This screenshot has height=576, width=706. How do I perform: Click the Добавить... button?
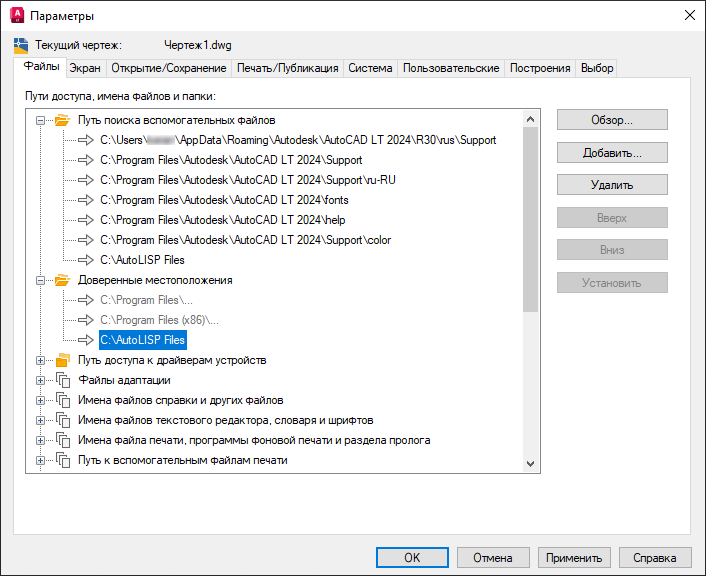[x=612, y=153]
